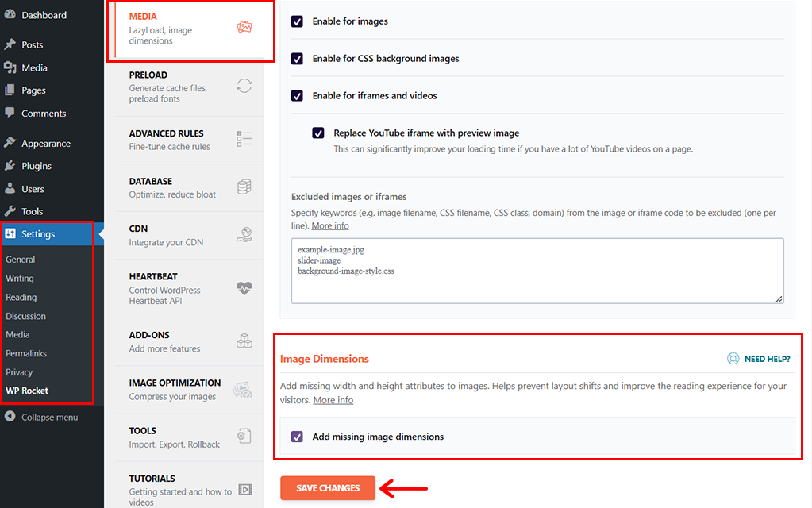812x508 pixels.
Task: Open Writing settings submenu
Action: (x=20, y=278)
